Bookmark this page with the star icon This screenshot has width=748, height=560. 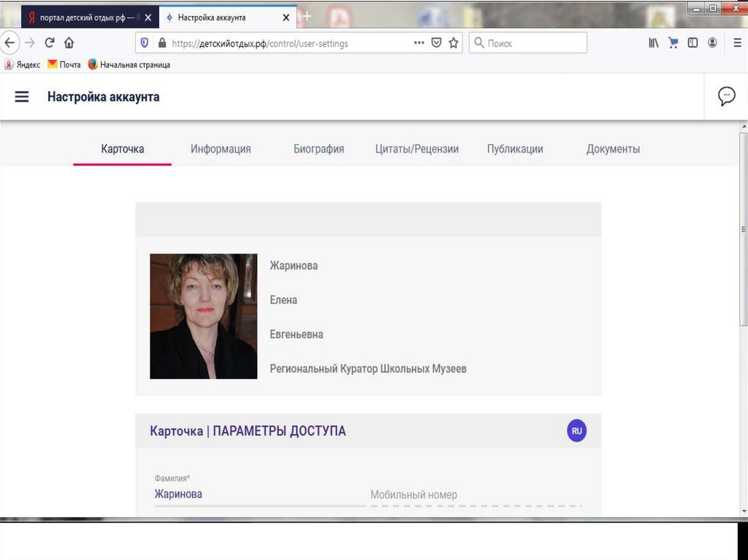pos(454,43)
